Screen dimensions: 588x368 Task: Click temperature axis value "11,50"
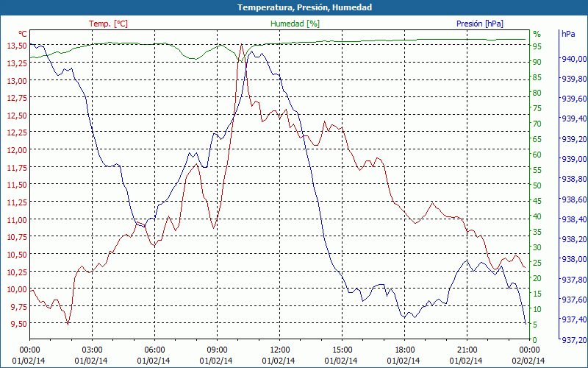tap(17, 185)
